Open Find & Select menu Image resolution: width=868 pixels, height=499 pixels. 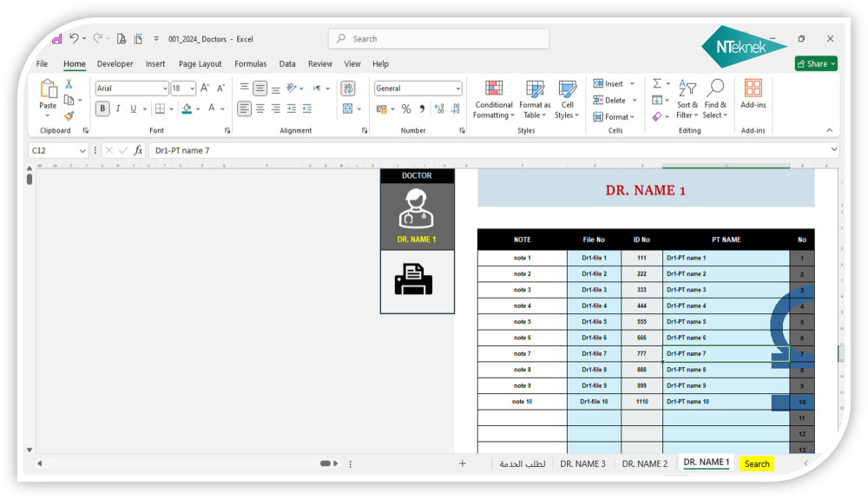(715, 100)
